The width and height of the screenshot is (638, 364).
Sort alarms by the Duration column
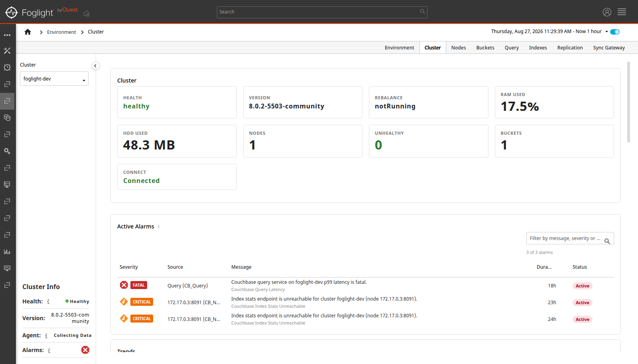[544, 267]
